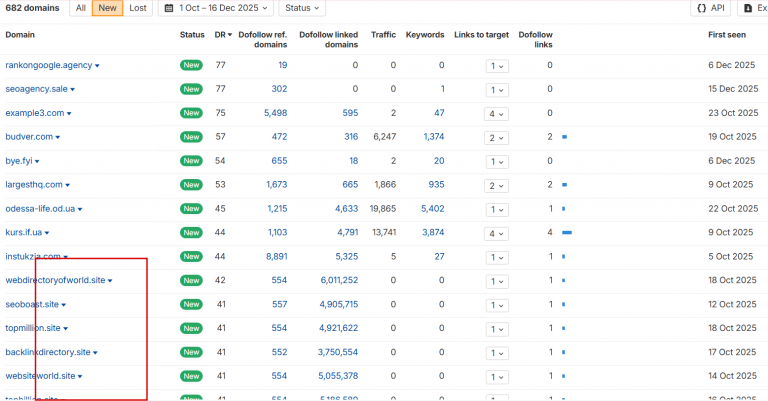Expand caret next to rankongoogle.agency
Screen dimensions: 768x401
pos(97,66)
